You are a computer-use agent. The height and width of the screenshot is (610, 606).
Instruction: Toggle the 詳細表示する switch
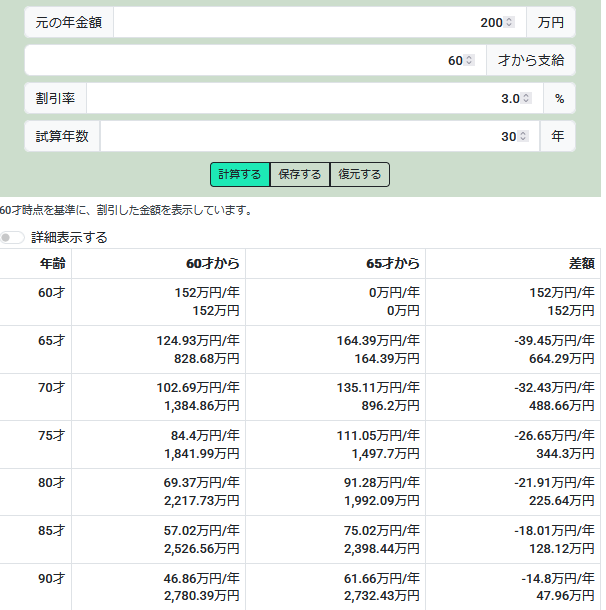coord(13,237)
